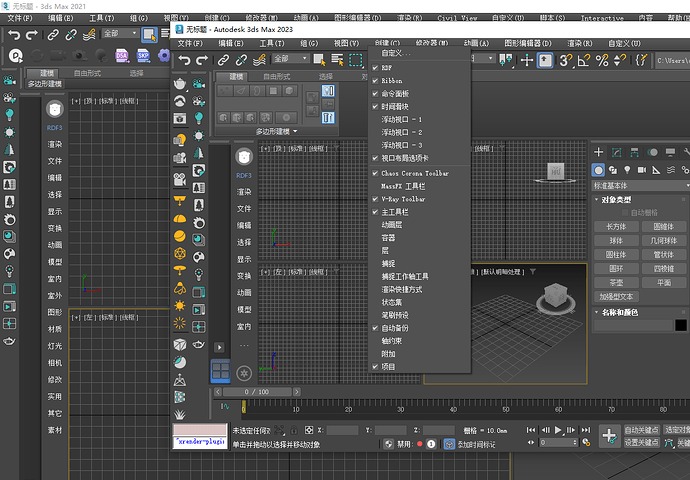
Task: Collapse the 名称和颜色 rollout
Action: tap(597, 312)
